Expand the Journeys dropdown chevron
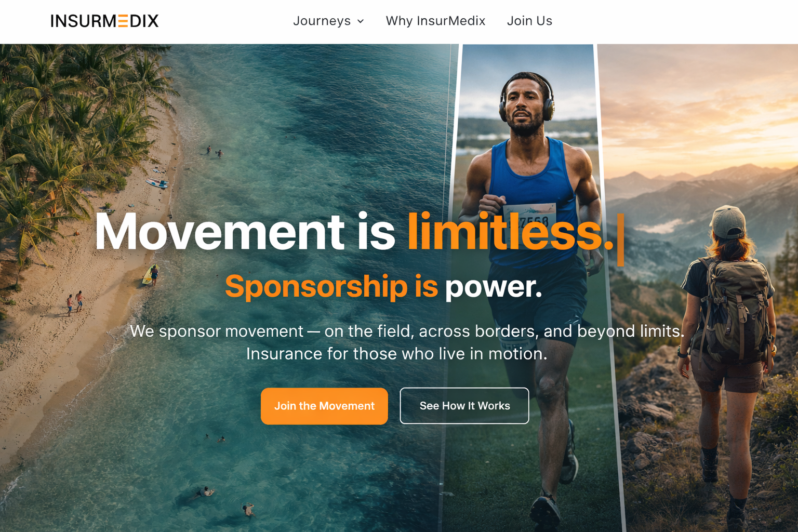Image resolution: width=798 pixels, height=532 pixels. [x=361, y=21]
